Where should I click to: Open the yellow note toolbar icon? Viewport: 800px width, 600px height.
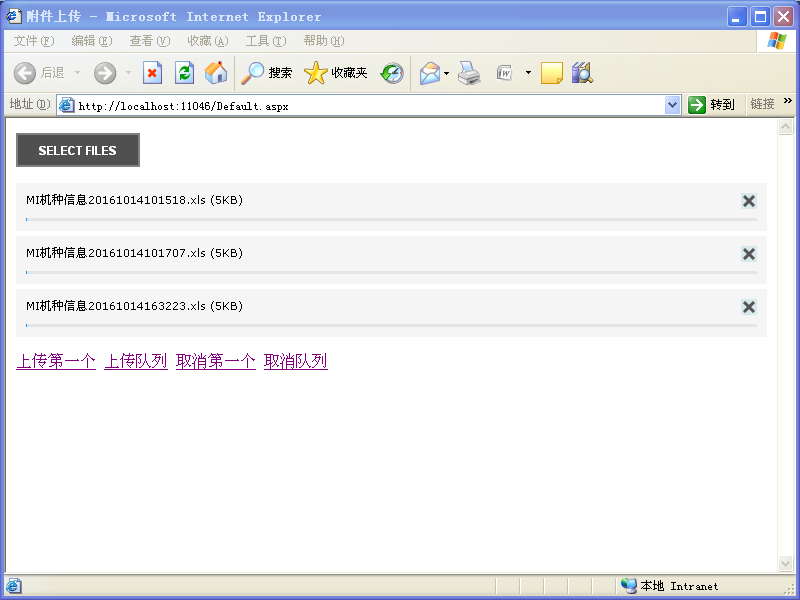coord(552,73)
